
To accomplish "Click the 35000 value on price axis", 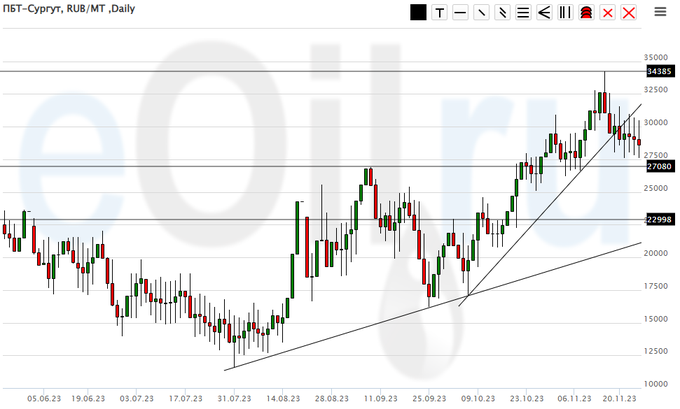I will 657,59.
